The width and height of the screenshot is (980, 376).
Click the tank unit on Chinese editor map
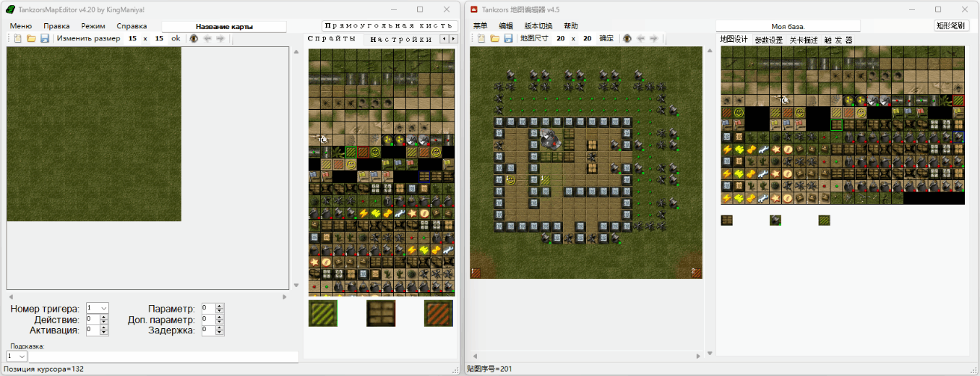(551, 137)
